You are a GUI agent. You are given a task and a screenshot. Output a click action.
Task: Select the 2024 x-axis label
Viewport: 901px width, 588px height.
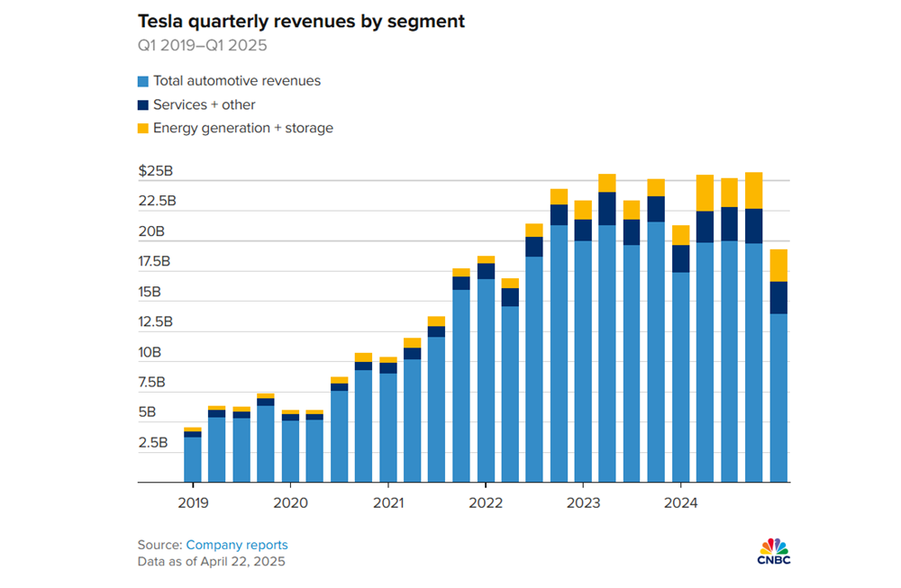pos(681,502)
